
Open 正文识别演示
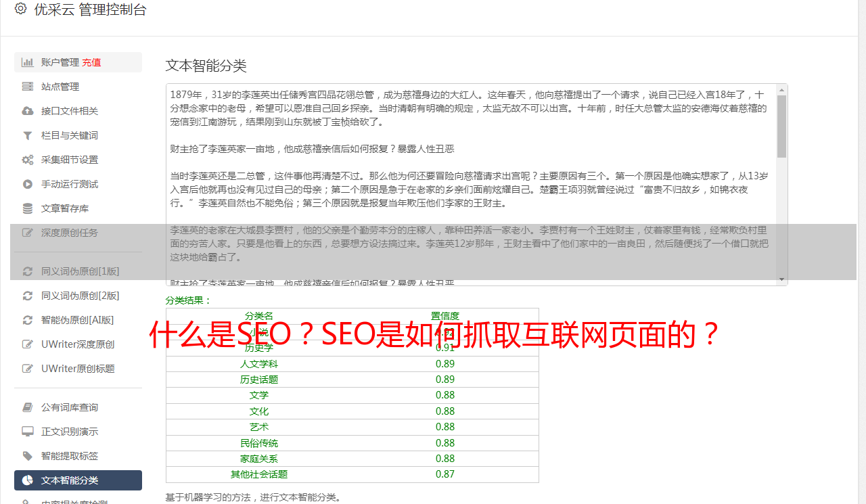(78, 432)
